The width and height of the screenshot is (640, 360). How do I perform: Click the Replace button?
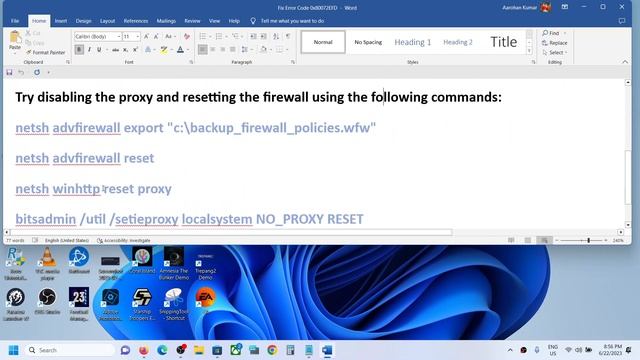[x=554, y=43]
